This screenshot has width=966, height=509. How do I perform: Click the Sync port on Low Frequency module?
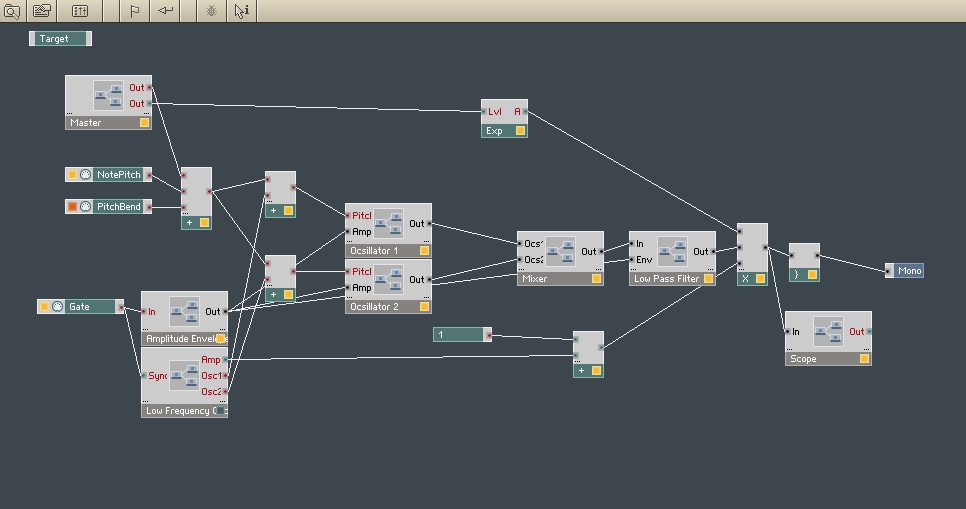144,376
